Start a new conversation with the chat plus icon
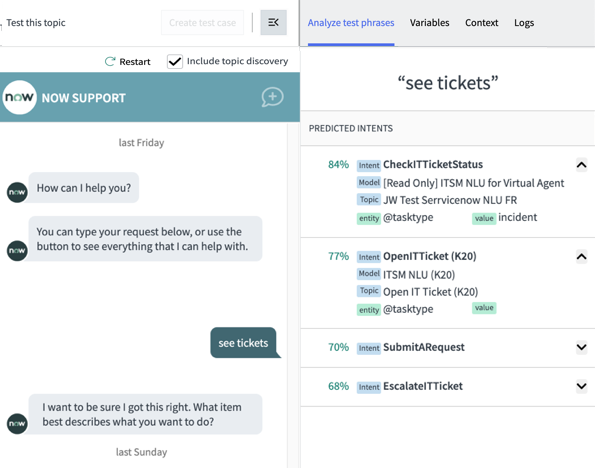This screenshot has width=595, height=468. pos(272,97)
